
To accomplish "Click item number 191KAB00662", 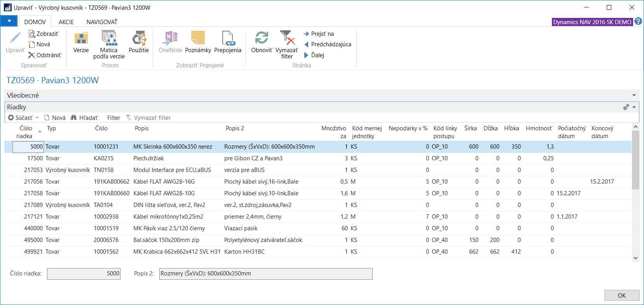I will coord(112,182).
